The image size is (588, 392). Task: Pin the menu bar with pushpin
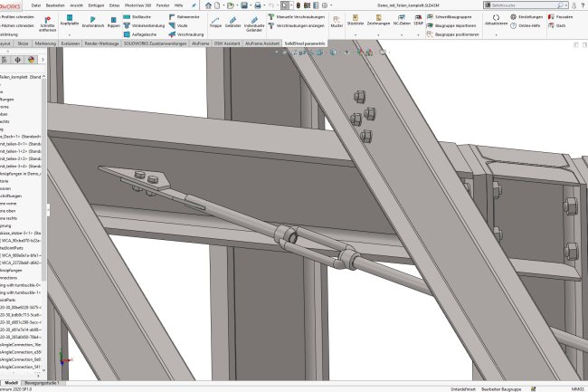(x=194, y=5)
